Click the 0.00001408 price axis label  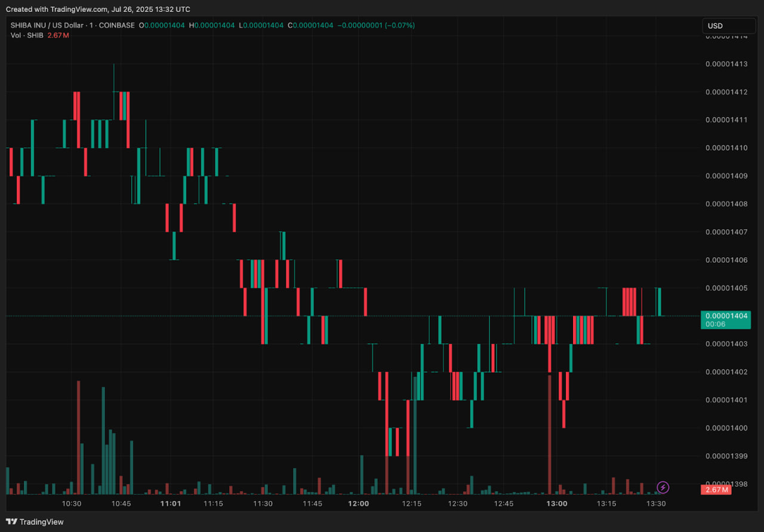pyautogui.click(x=726, y=204)
